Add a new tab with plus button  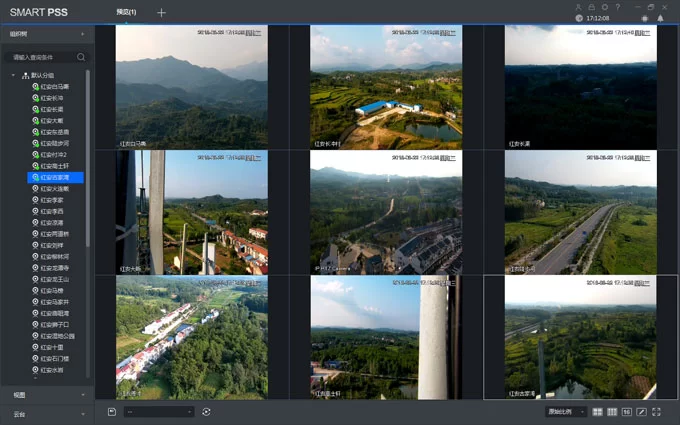click(161, 13)
